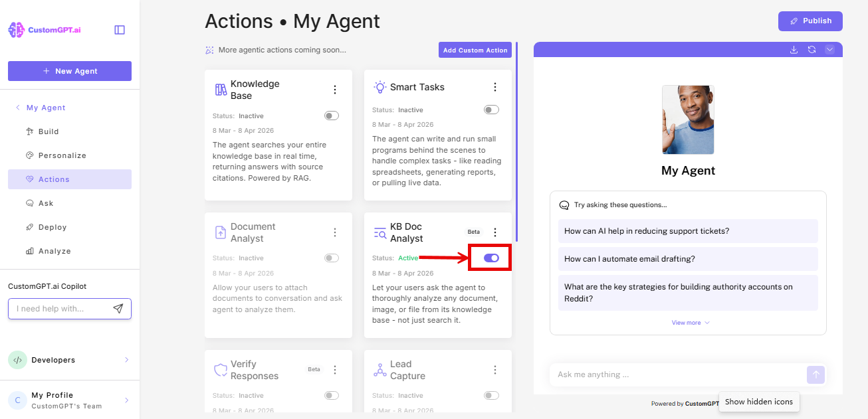868x419 pixels.
Task: Refresh the agent chat preview
Action: [812, 49]
